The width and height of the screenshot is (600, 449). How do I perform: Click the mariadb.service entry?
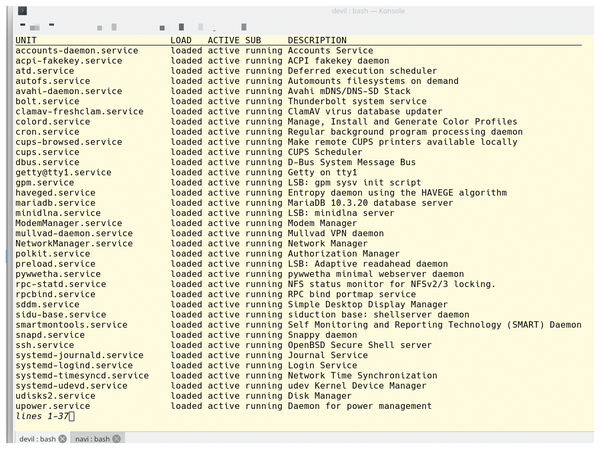[55, 203]
